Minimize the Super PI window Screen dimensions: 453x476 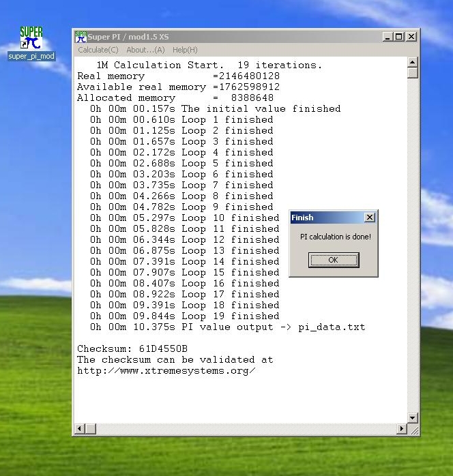pyautogui.click(x=387, y=37)
